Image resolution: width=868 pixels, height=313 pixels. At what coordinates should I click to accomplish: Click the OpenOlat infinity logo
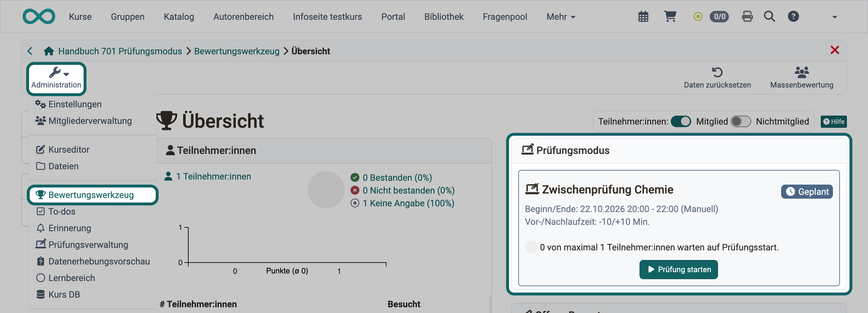39,17
